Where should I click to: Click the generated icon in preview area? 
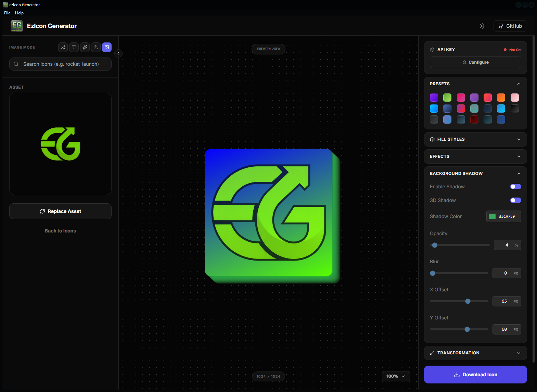coord(272,216)
